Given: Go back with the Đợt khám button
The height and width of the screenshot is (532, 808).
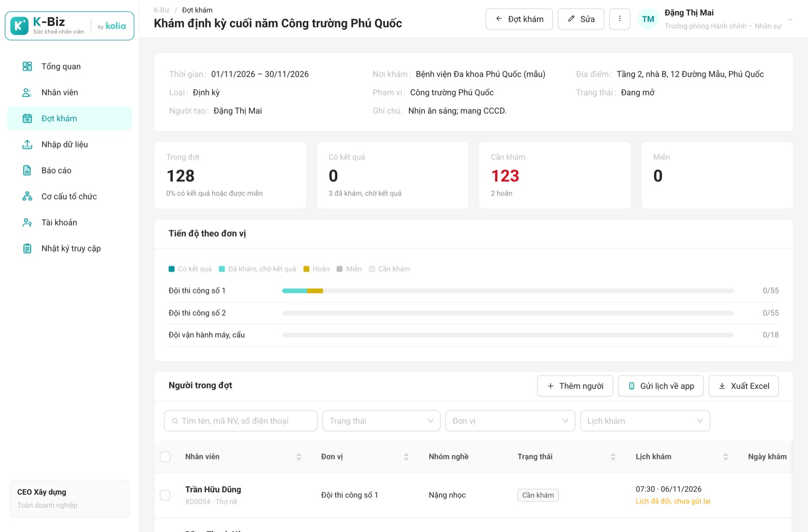Looking at the screenshot, I should click(x=519, y=19).
